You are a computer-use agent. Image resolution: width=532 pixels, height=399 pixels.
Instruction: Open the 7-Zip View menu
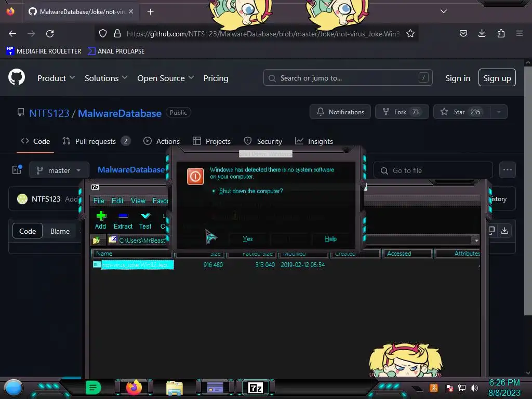click(x=138, y=201)
